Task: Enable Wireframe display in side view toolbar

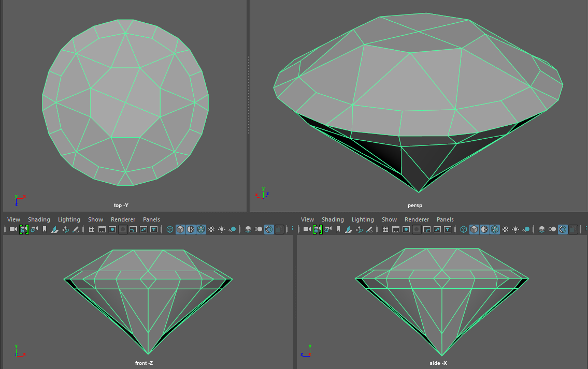Action: 464,229
